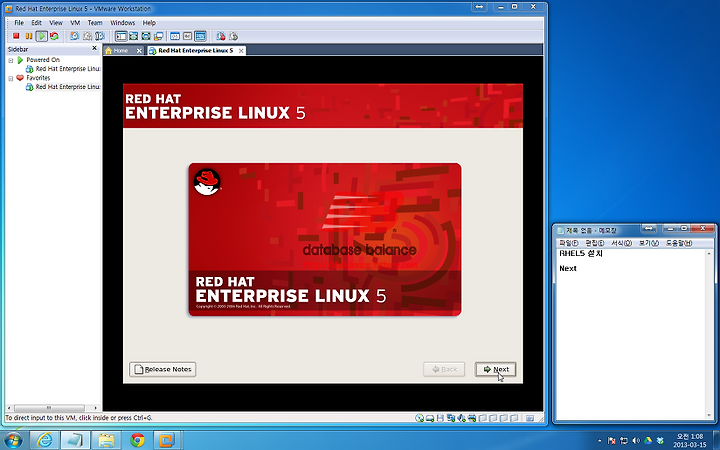Open the 도움말(H) menu in Notepad

(679, 243)
